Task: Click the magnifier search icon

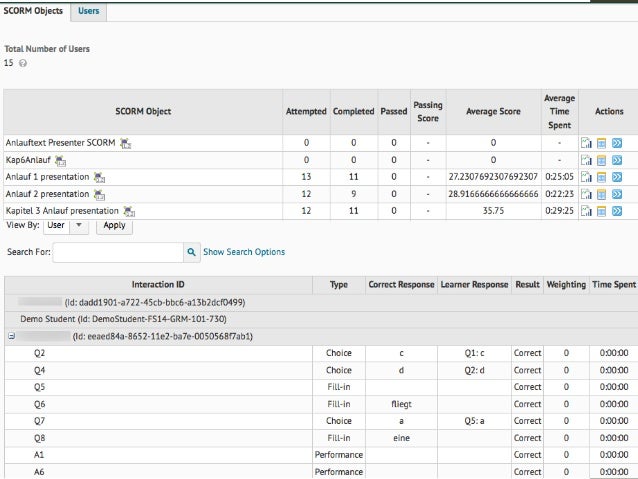Action: point(191,252)
